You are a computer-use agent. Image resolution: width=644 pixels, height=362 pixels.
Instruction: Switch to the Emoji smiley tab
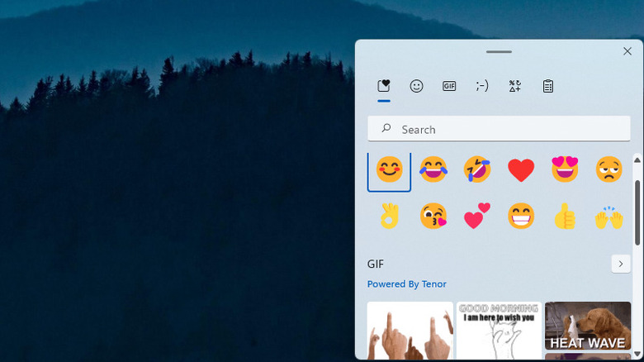[x=416, y=86]
